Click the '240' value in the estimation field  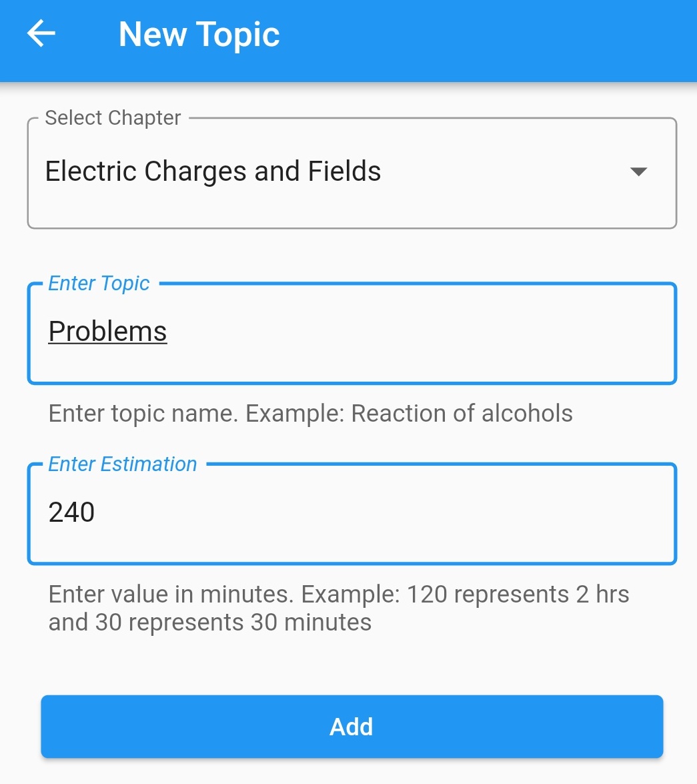click(71, 512)
